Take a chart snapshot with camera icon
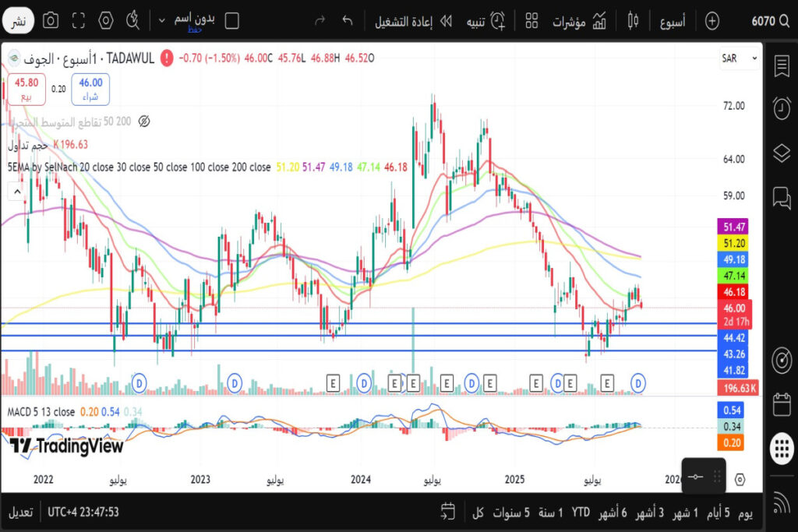The height and width of the screenshot is (532, 798). coord(51,21)
